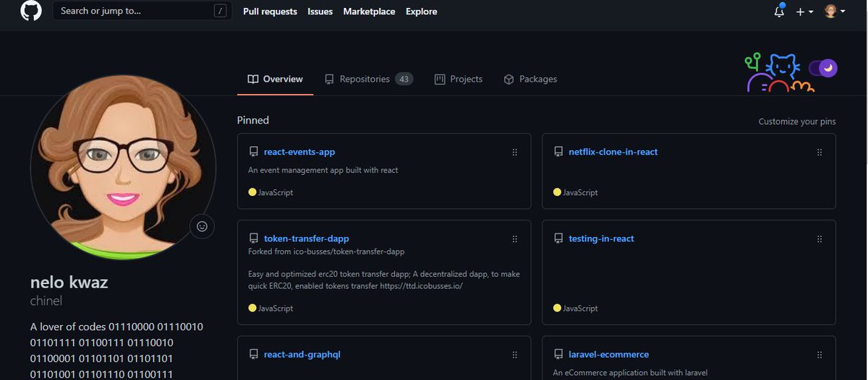Click the book icon on Overview tab

point(252,79)
